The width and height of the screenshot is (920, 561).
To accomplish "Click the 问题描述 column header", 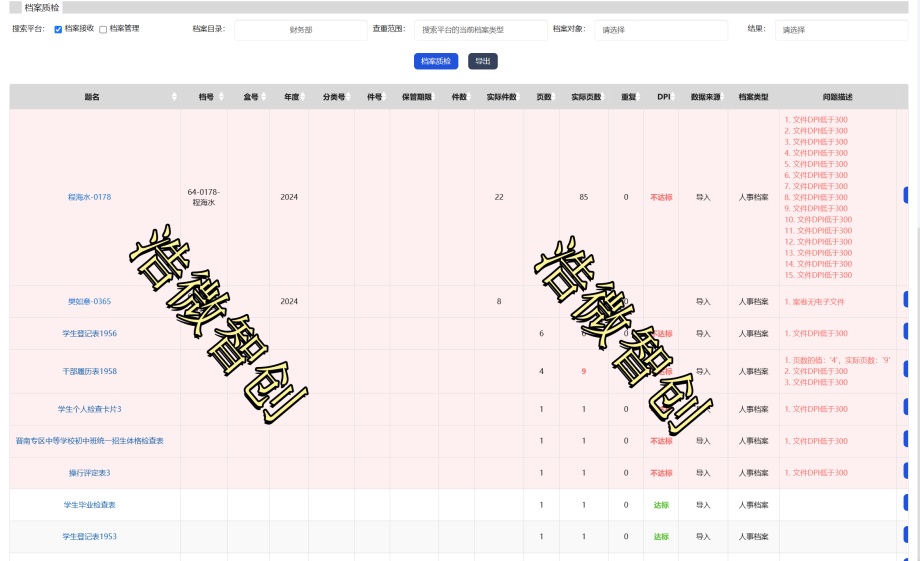I will coord(837,97).
